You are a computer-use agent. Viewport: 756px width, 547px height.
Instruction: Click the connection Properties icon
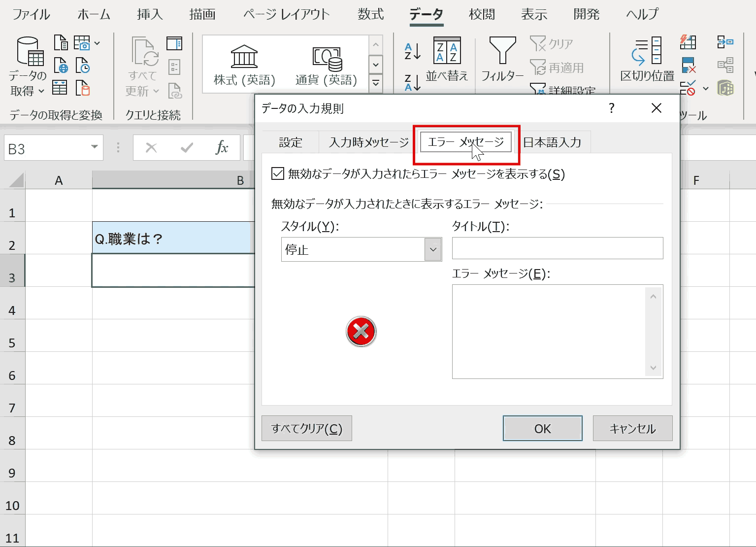pos(174,67)
